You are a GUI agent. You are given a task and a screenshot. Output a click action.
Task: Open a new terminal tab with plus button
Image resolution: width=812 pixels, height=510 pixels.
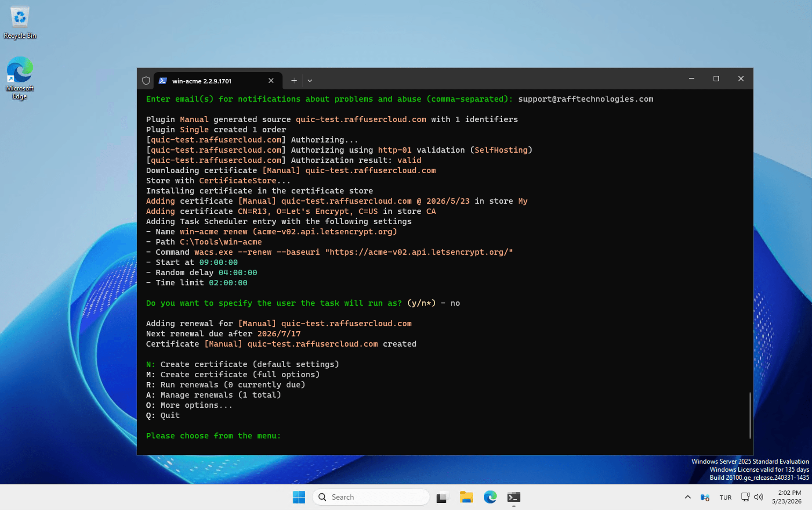coord(294,81)
